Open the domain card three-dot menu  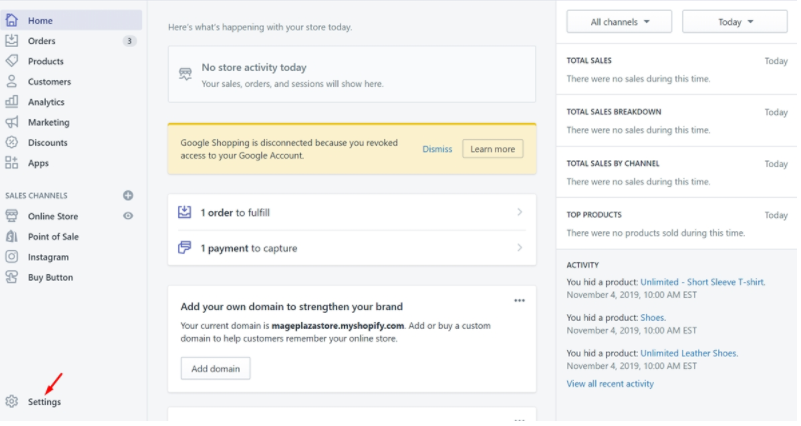tap(519, 300)
